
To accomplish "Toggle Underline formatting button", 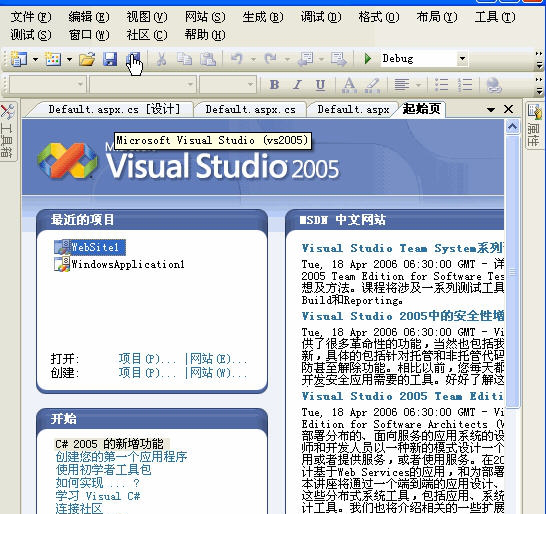I will (320, 85).
